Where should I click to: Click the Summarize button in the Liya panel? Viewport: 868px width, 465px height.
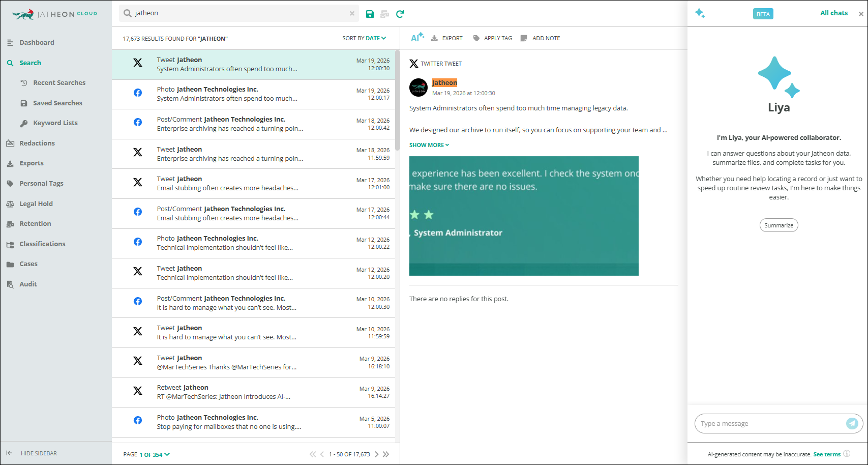pos(779,225)
